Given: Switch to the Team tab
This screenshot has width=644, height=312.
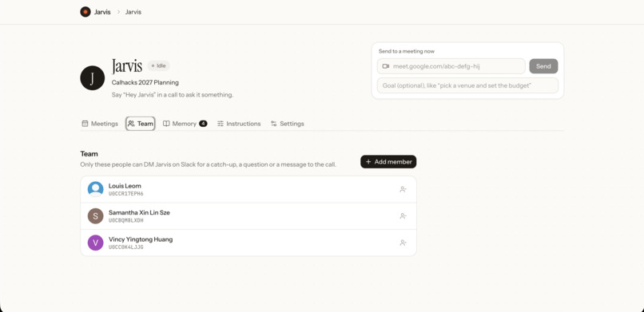Looking at the screenshot, I should click(141, 124).
